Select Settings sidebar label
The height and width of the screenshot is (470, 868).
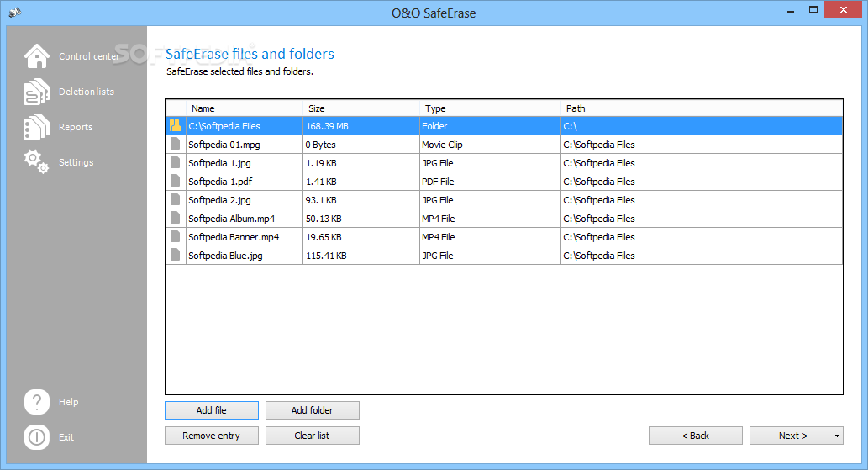click(x=76, y=162)
